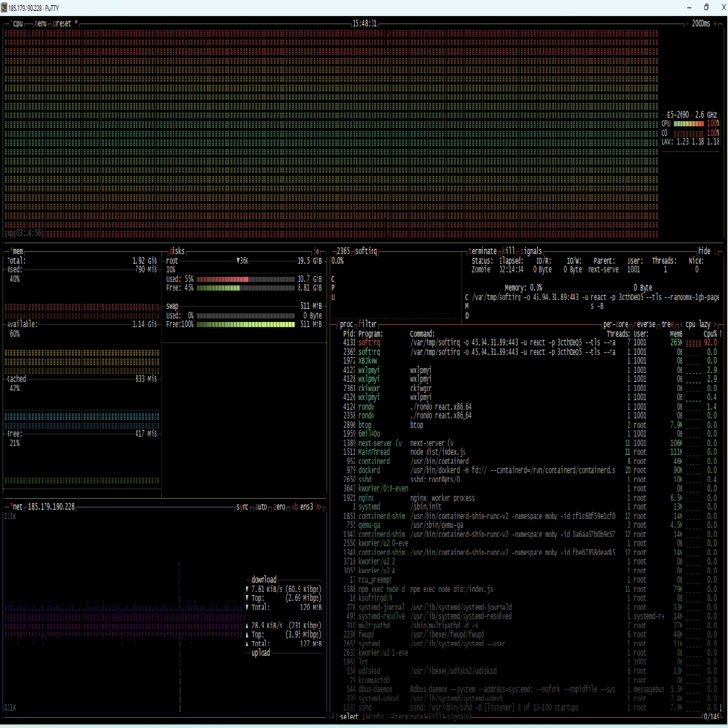
Task: Toggle the per-core process CPU option
Action: point(617,324)
